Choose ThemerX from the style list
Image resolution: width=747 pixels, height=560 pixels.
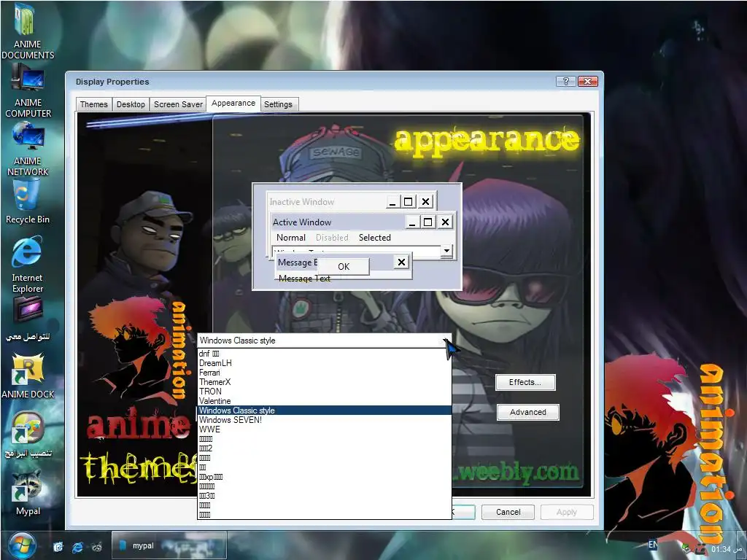(x=324, y=382)
